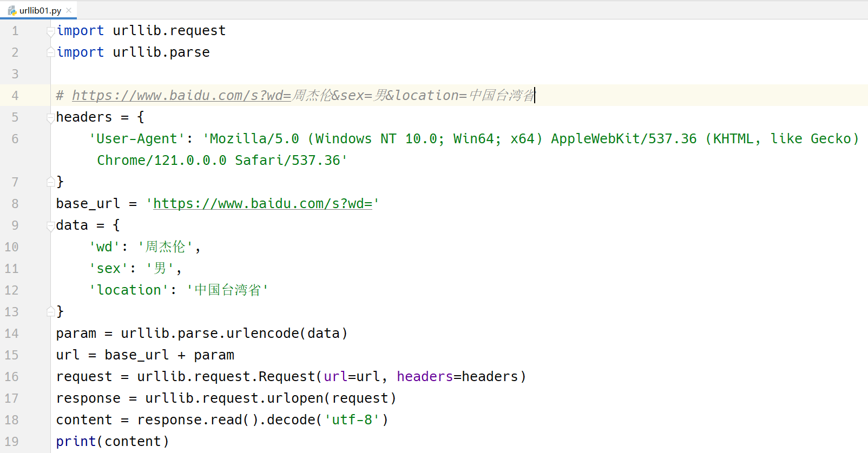Click the fold end marker at line 2

point(50,52)
